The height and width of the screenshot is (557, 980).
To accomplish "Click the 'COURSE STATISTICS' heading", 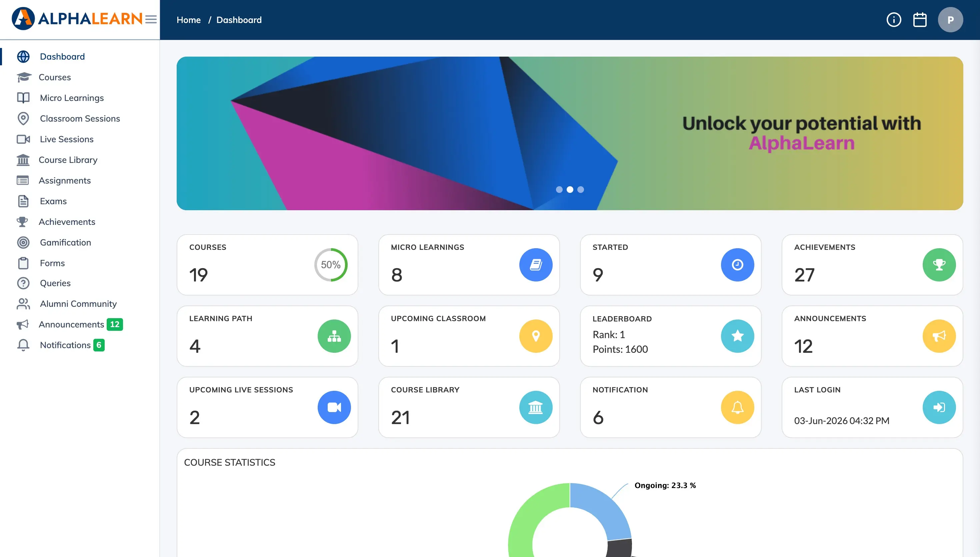I will (230, 462).
